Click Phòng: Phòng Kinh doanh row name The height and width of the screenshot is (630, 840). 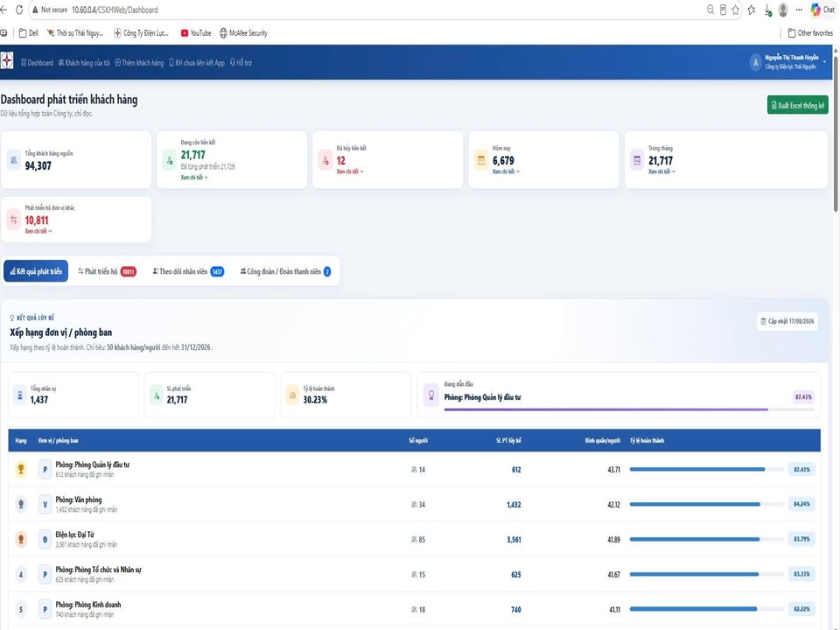[88, 605]
